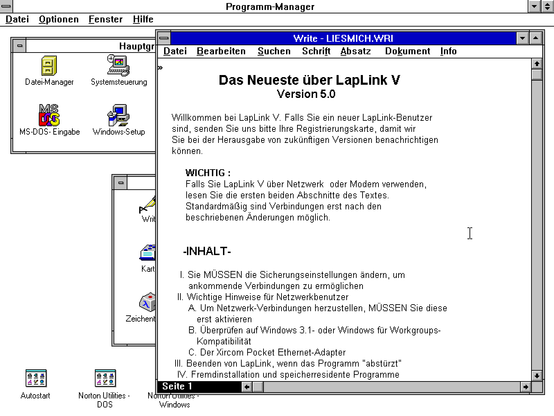Open the Schrift menu in Write
The height and width of the screenshot is (416, 554).
click(x=316, y=51)
